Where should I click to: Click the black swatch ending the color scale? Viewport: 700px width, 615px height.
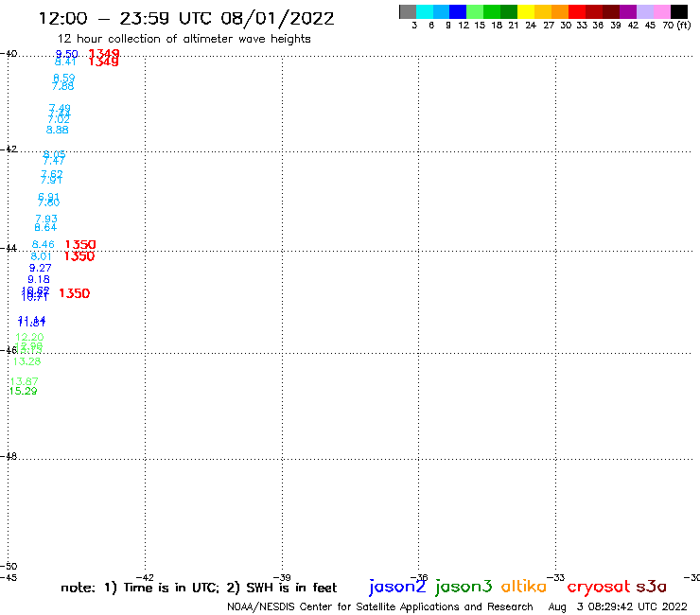pyautogui.click(x=678, y=11)
